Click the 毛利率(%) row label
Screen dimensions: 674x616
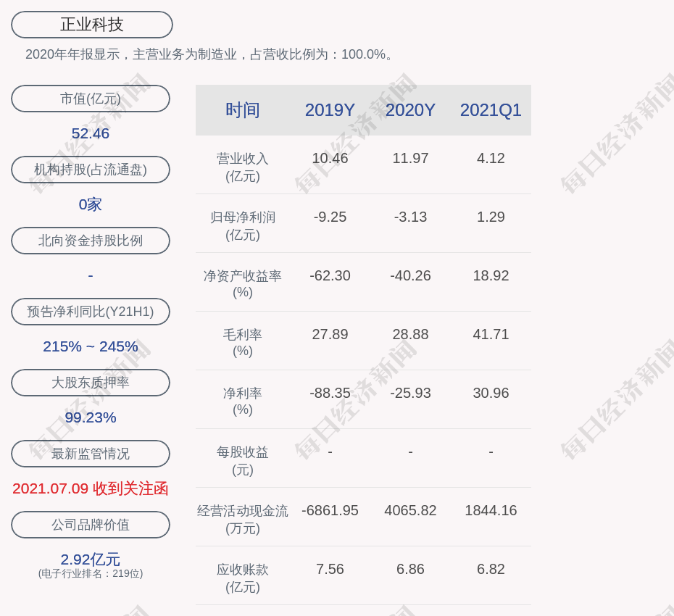tap(243, 343)
